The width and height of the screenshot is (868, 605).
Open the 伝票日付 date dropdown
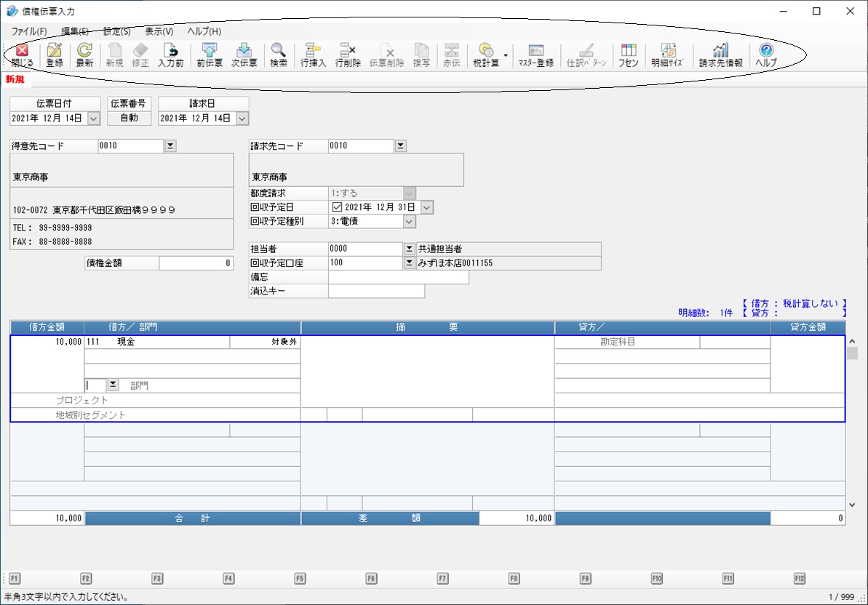tap(94, 119)
